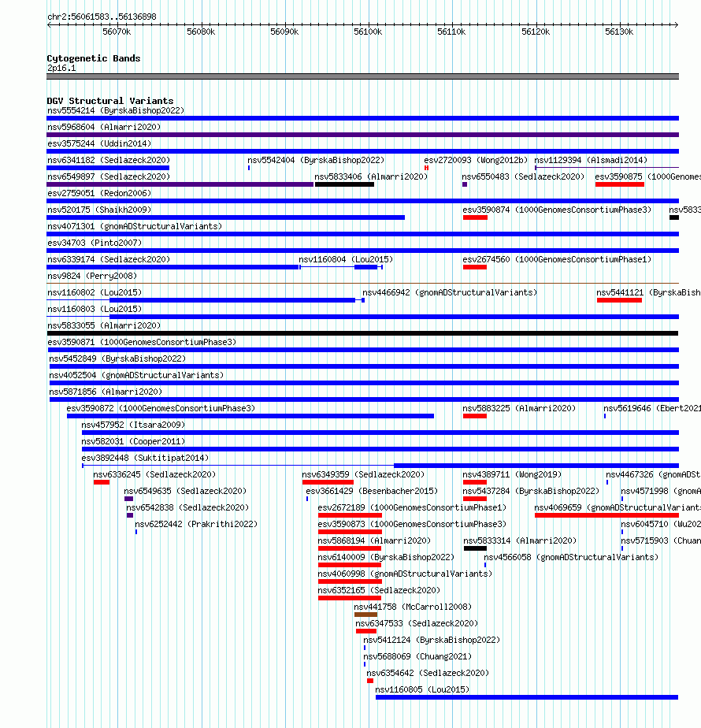701x728 pixels.
Task: Click the 56100k ruler position label
Action: tap(368, 32)
